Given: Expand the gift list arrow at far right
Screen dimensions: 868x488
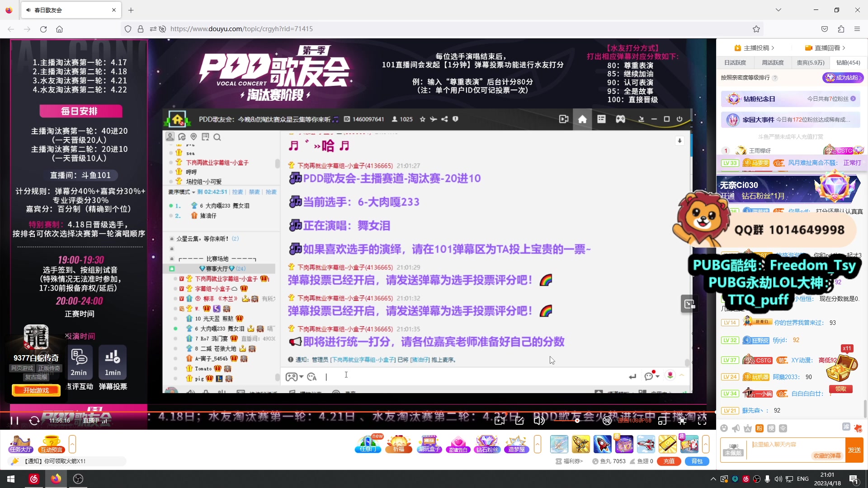Looking at the screenshot, I should click(x=706, y=444).
